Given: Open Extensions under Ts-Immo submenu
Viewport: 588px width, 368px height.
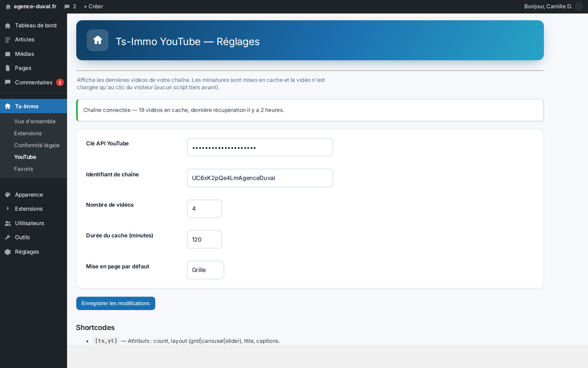Looking at the screenshot, I should (x=28, y=133).
